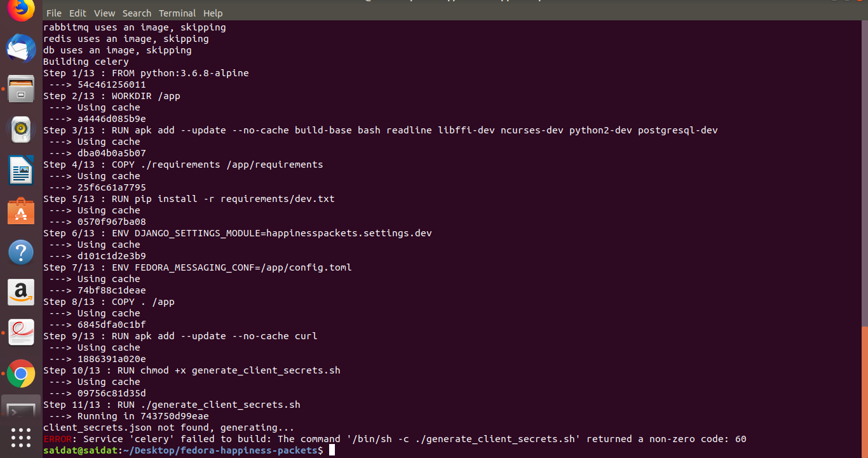Image resolution: width=868 pixels, height=458 pixels.
Task: Launch Thunderbird mail from the dock
Action: coord(21,48)
